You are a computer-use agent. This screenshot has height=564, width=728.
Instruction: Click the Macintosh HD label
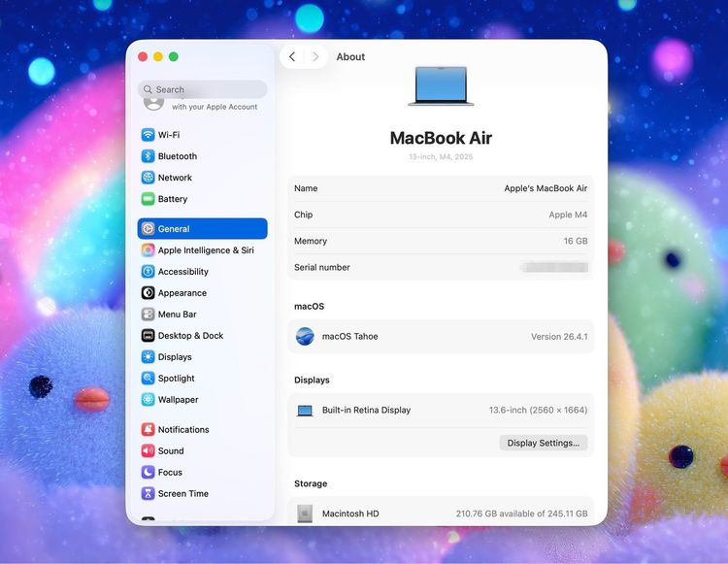(x=350, y=514)
